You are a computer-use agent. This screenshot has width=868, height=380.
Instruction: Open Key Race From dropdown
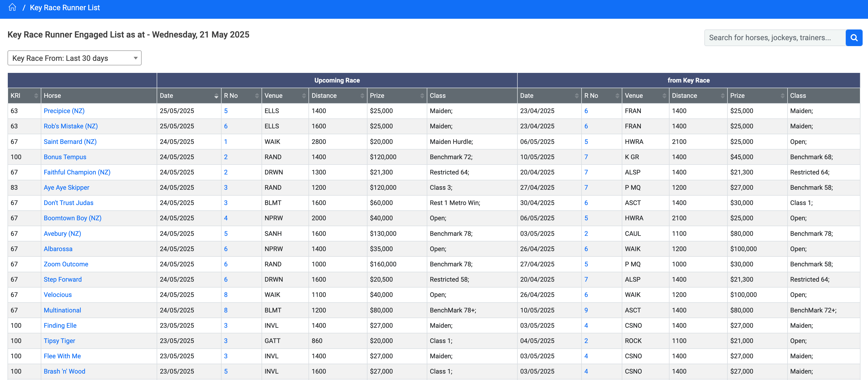pos(75,58)
